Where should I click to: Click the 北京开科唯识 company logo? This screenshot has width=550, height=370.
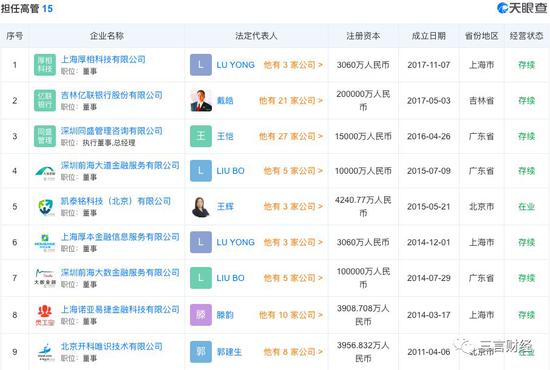tap(45, 352)
